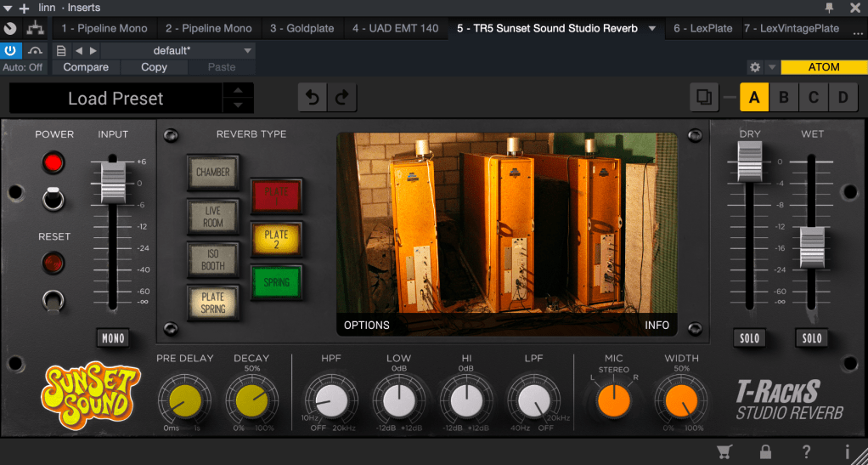Click the undo arrow icon
This screenshot has width=868, height=465.
(313, 98)
